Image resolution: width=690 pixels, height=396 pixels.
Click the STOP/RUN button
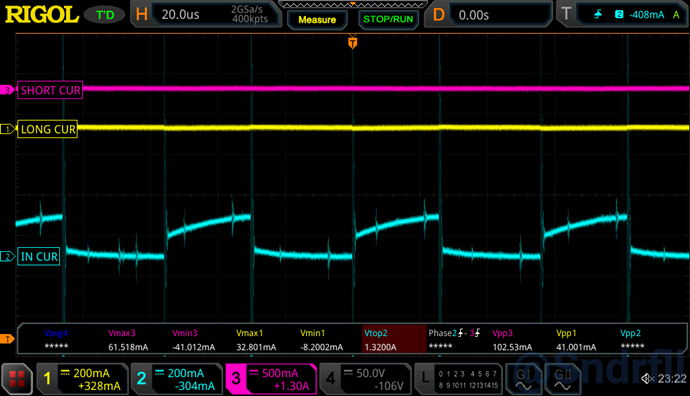(388, 19)
